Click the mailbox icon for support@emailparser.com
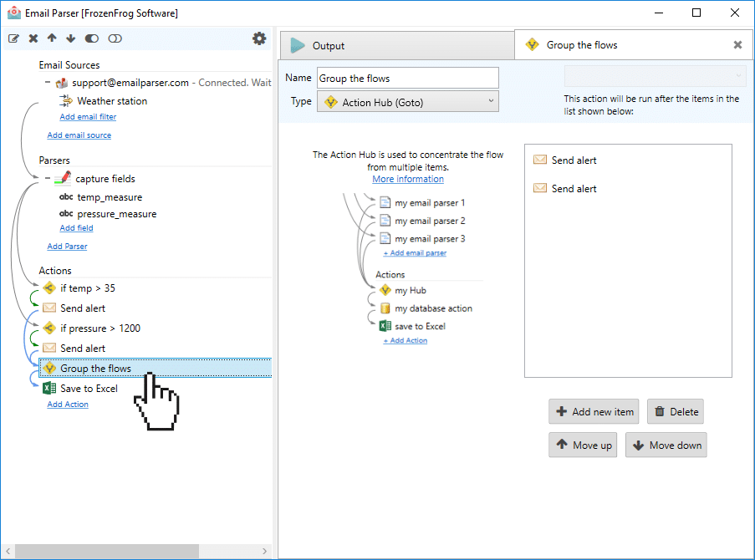This screenshot has width=755, height=560. (62, 83)
